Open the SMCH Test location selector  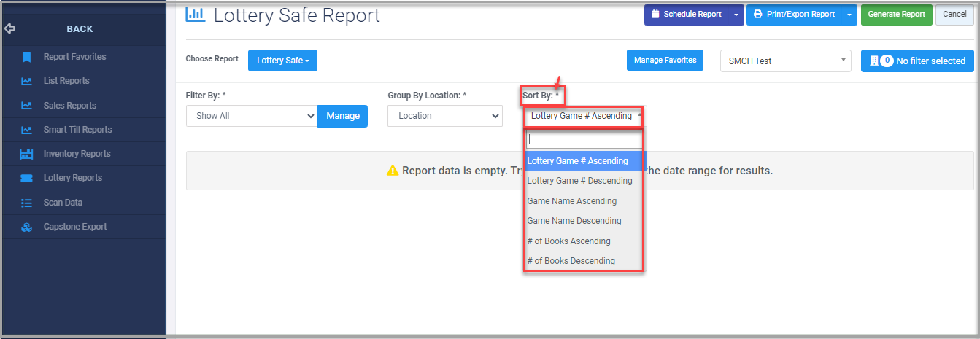[785, 61]
